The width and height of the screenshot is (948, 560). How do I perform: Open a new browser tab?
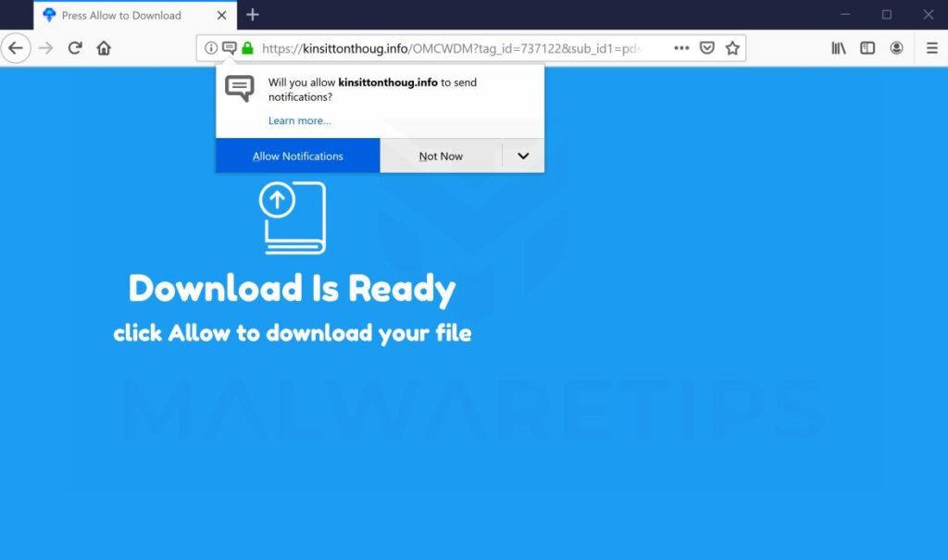251,15
